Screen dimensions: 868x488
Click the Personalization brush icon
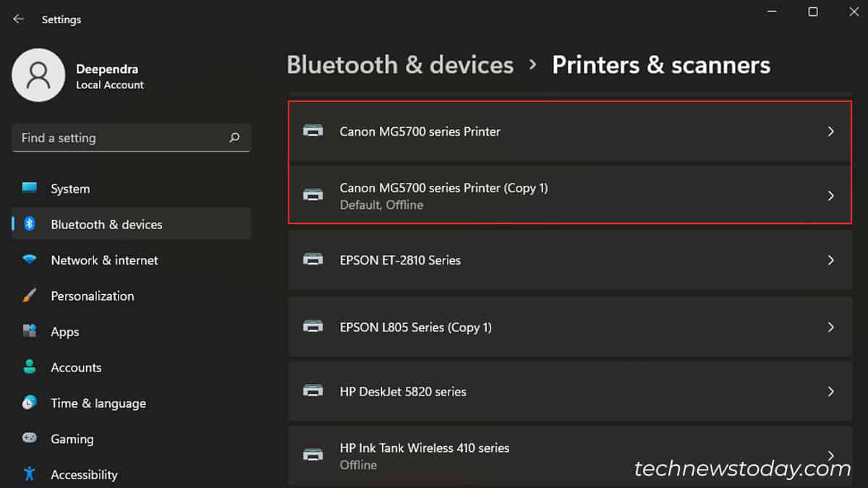[30, 296]
